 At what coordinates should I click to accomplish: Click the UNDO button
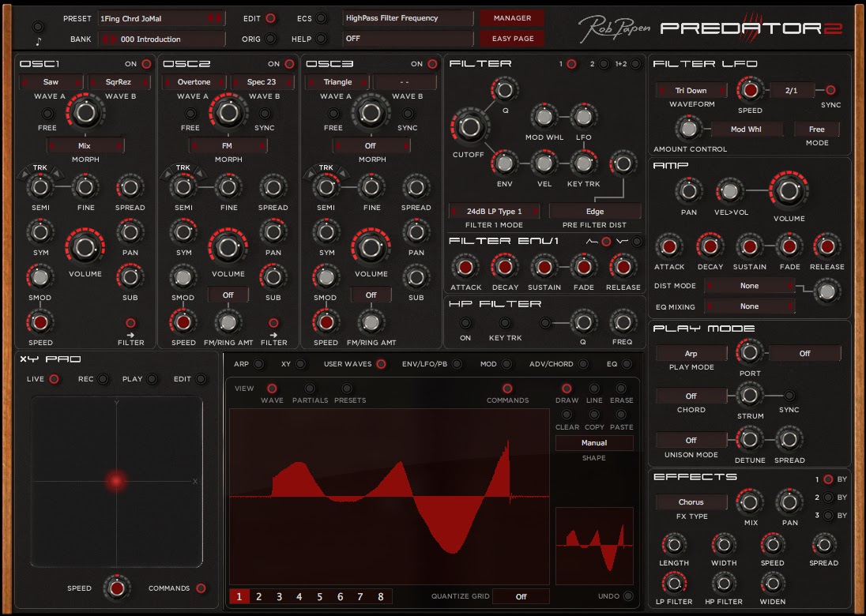628,596
